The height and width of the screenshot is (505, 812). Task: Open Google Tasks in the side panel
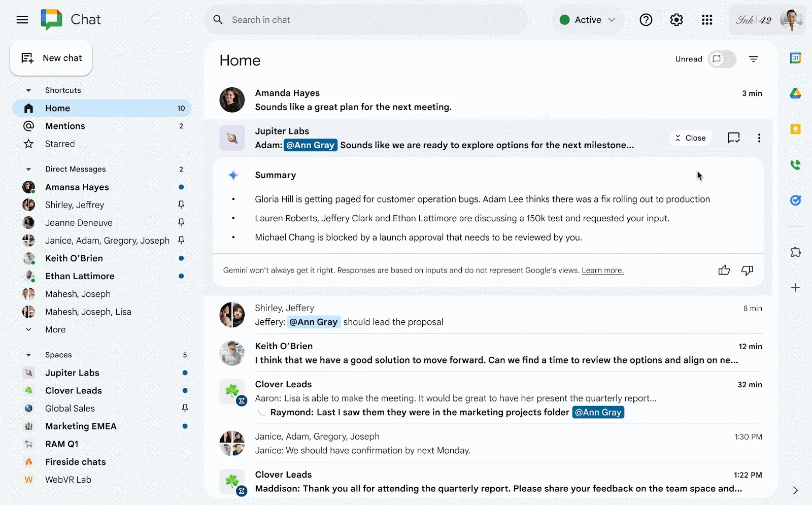point(796,200)
